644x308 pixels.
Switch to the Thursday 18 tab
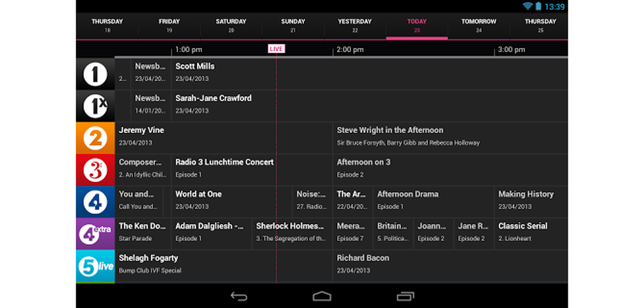(107, 26)
